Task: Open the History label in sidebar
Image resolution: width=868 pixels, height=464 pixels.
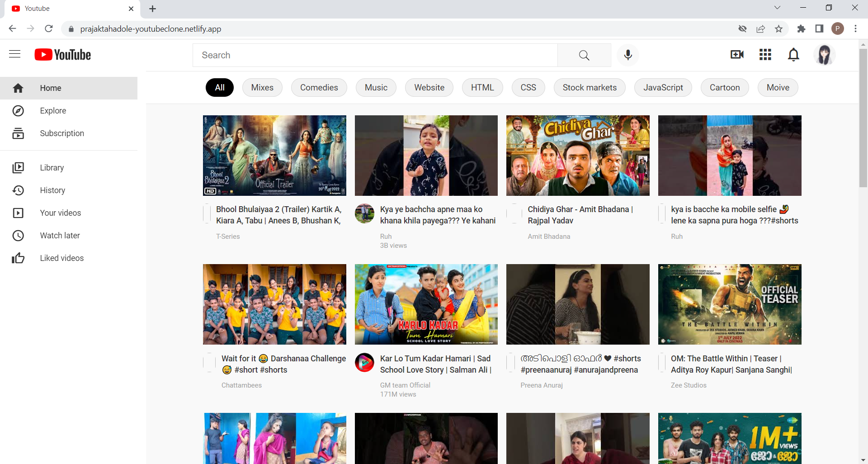Action: [52, 190]
